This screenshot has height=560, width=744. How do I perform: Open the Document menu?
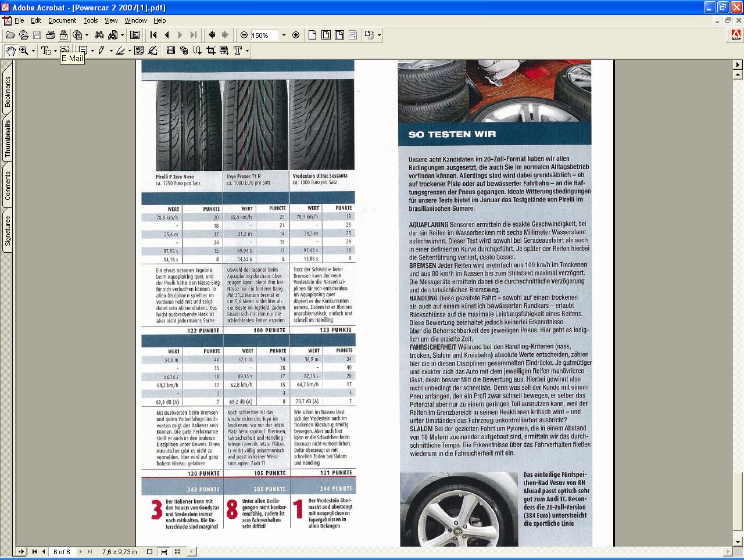point(62,20)
